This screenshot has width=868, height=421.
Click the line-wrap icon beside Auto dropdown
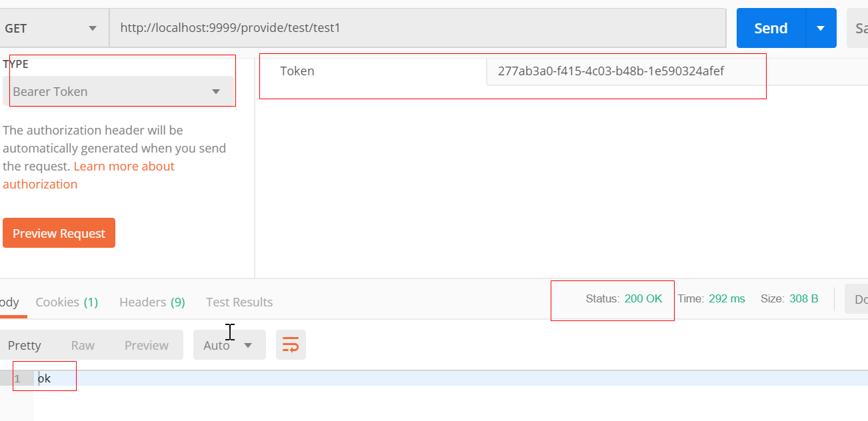[x=291, y=344]
